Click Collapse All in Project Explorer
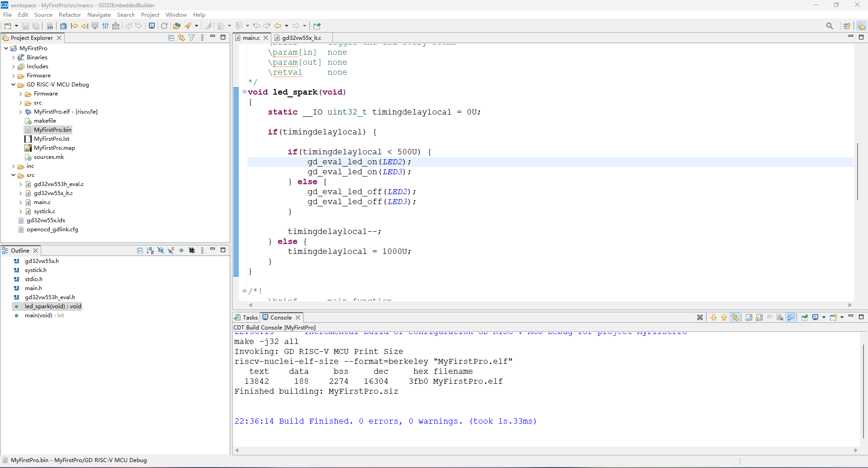 click(171, 38)
